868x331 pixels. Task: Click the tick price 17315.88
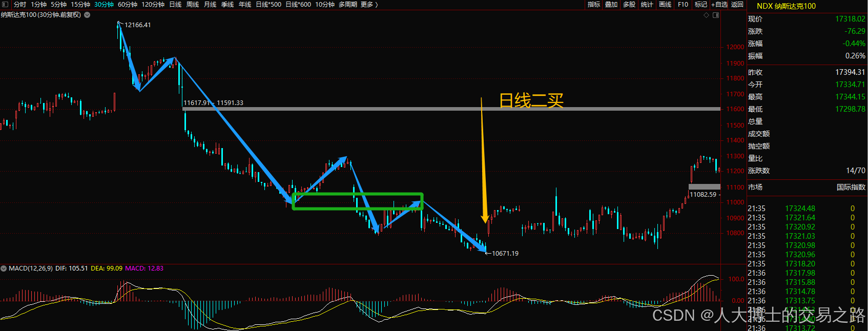[800, 282]
